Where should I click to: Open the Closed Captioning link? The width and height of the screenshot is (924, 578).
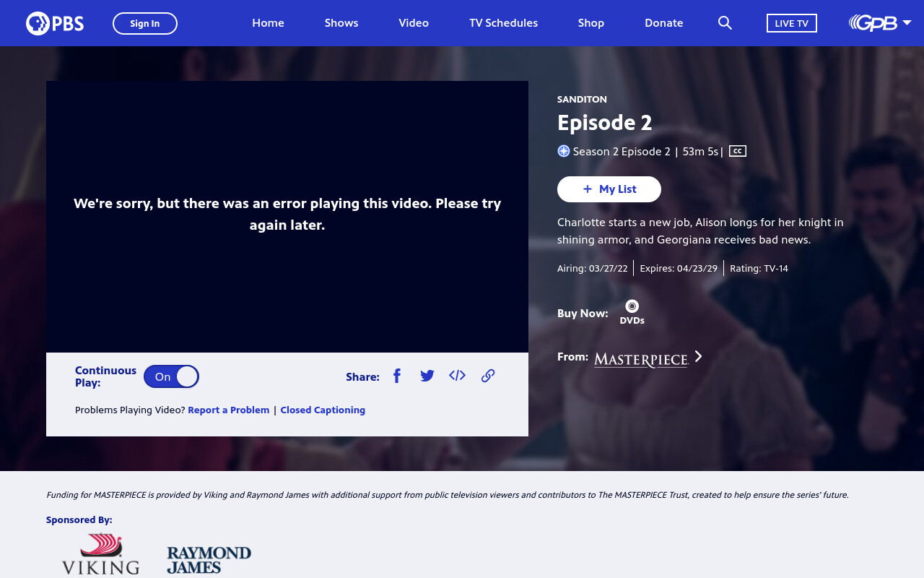pyautogui.click(x=323, y=410)
